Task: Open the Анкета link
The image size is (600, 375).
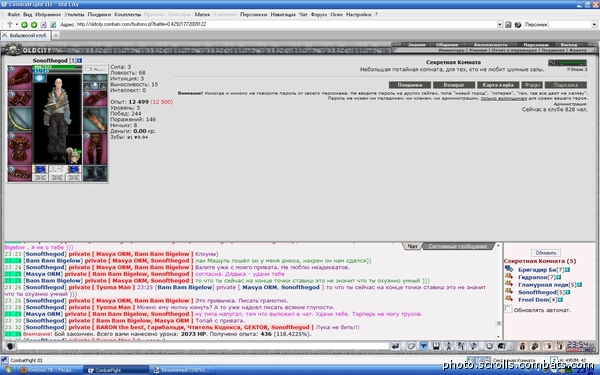Action: (577, 50)
